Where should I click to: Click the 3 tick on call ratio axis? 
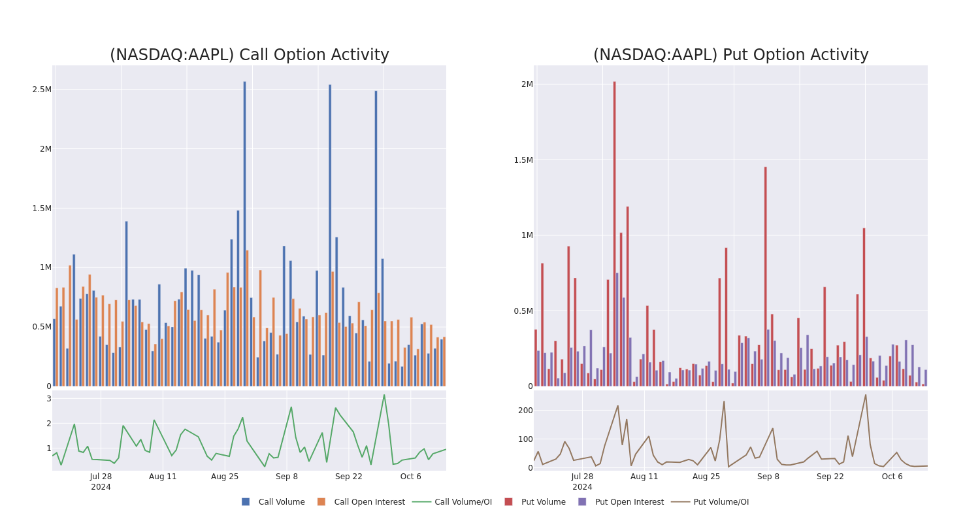click(x=48, y=399)
